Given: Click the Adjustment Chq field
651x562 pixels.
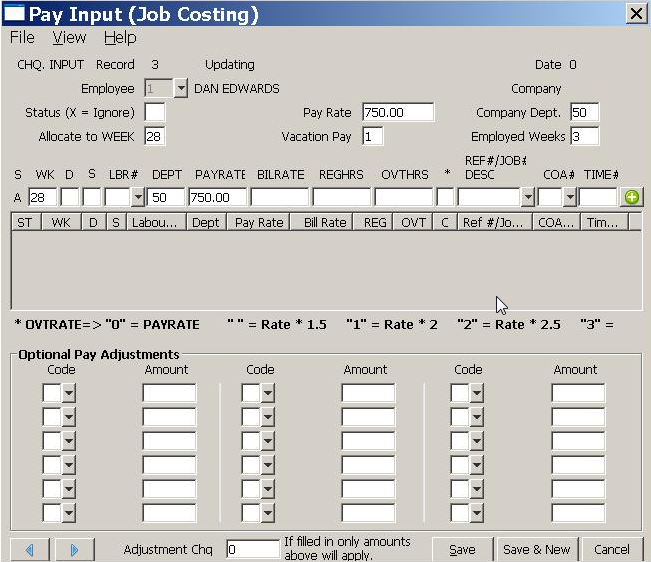Looking at the screenshot, I should [x=253, y=549].
